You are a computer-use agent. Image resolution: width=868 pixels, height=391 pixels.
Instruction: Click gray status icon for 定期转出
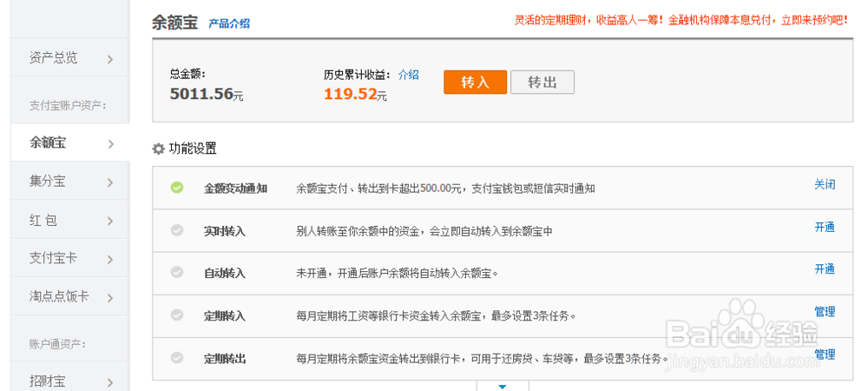pyautogui.click(x=177, y=357)
